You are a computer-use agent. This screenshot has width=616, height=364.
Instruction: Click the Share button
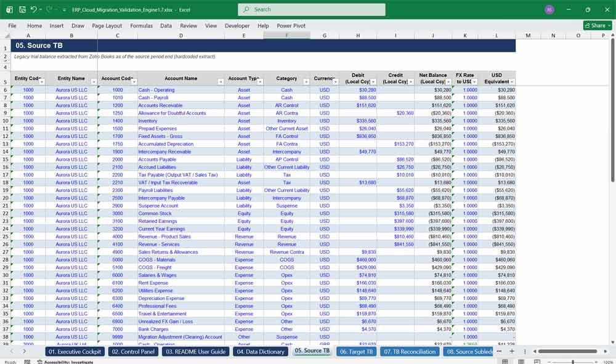598,25
